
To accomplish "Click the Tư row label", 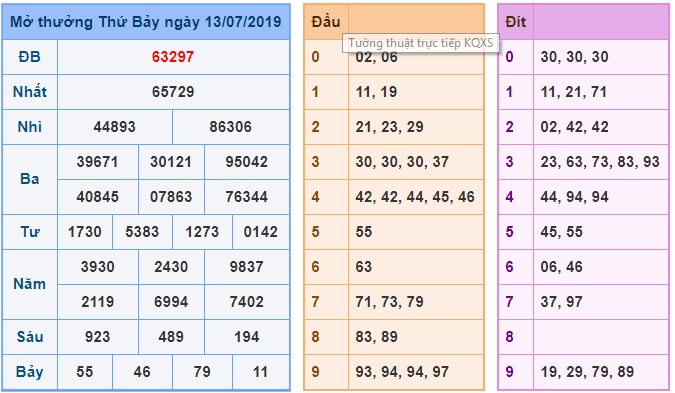I will click(x=30, y=232).
